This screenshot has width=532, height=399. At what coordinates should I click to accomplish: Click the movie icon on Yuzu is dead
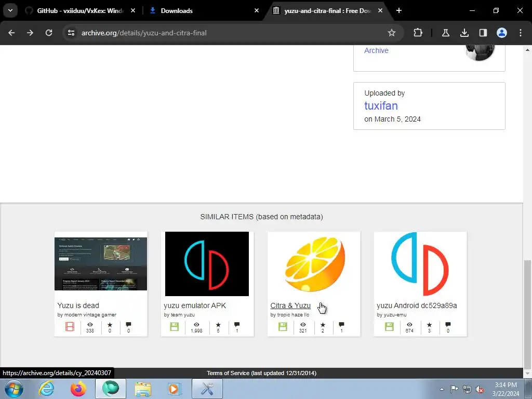[70, 327]
